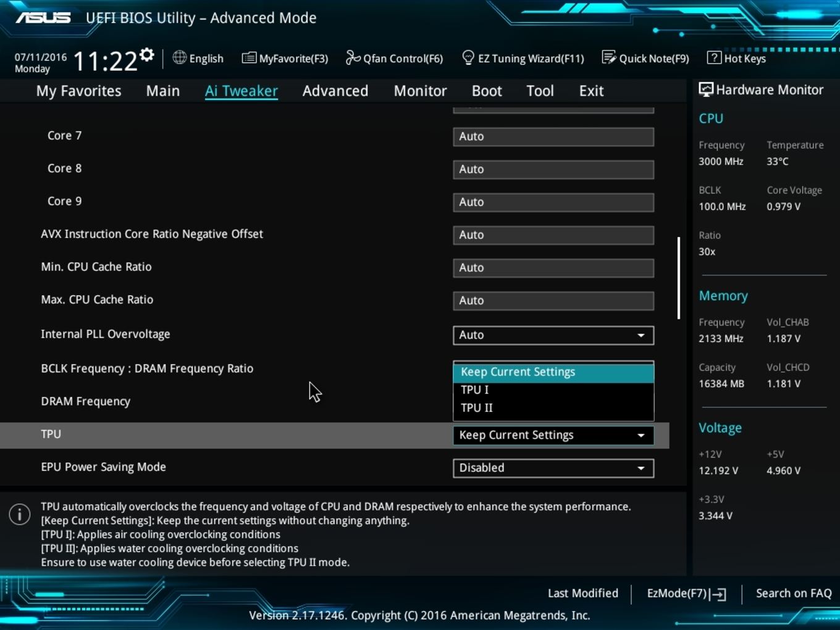Open the TPU dropdown arrow

click(x=641, y=435)
